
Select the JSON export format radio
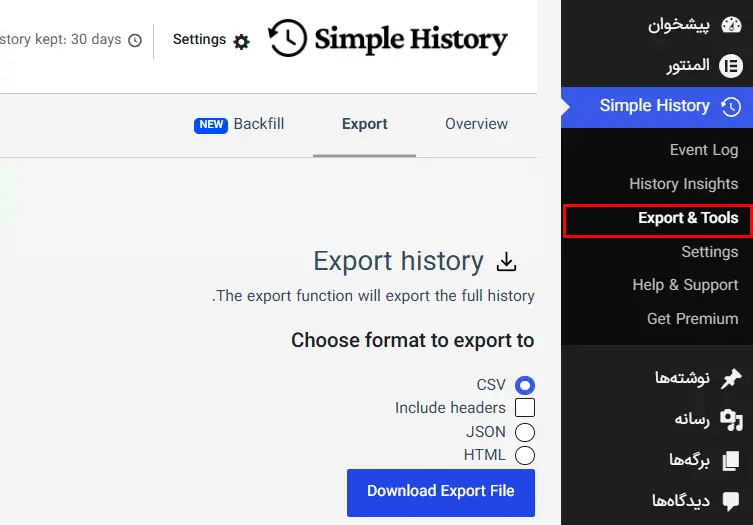coord(525,432)
